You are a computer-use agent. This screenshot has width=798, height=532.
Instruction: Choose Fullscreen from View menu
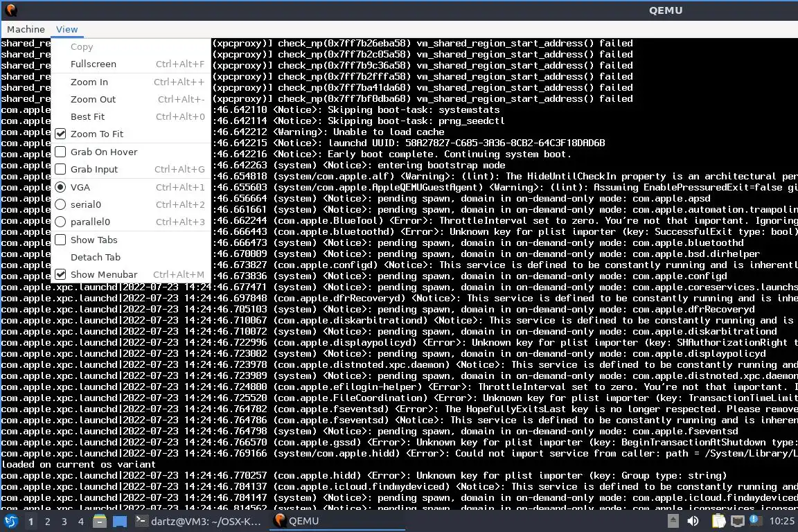(132, 64)
